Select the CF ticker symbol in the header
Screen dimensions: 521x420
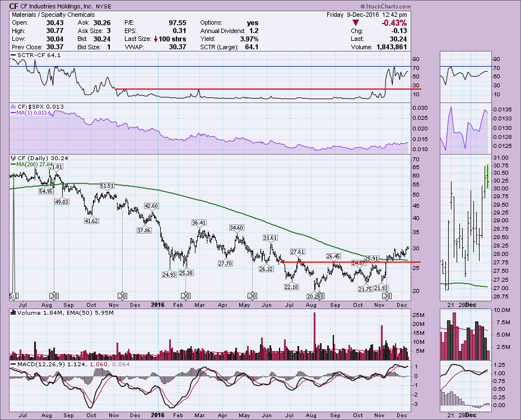pyautogui.click(x=13, y=6)
